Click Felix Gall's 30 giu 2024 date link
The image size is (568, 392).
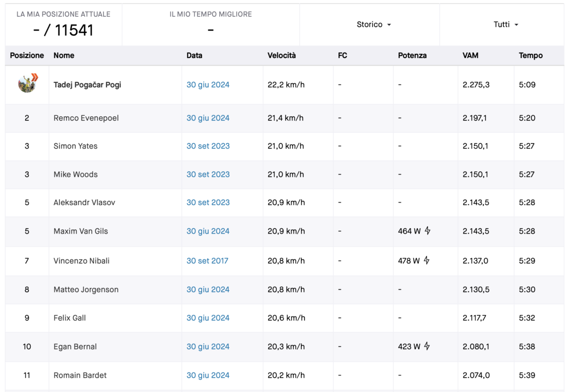(208, 318)
